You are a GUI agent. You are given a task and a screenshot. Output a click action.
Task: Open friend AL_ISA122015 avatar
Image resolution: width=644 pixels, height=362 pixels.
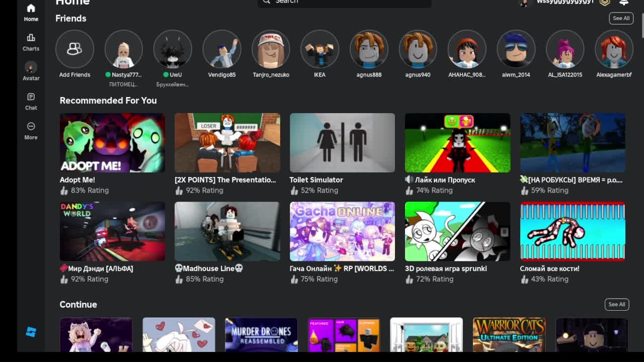565,49
